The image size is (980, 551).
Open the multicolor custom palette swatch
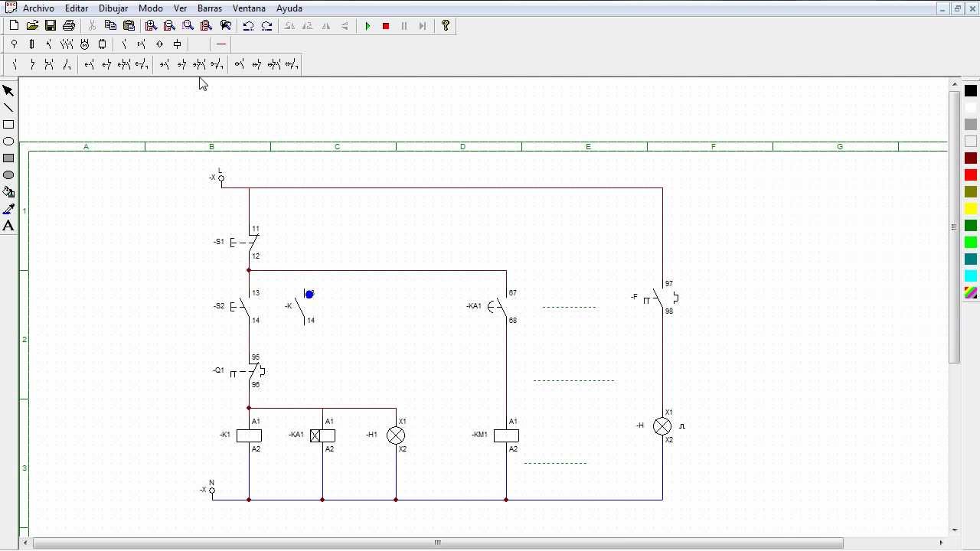point(971,293)
